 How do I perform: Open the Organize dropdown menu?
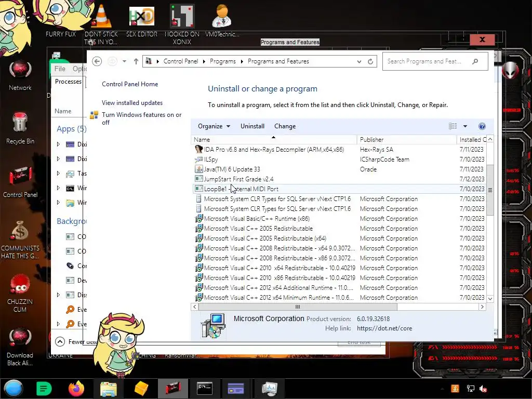coord(214,126)
